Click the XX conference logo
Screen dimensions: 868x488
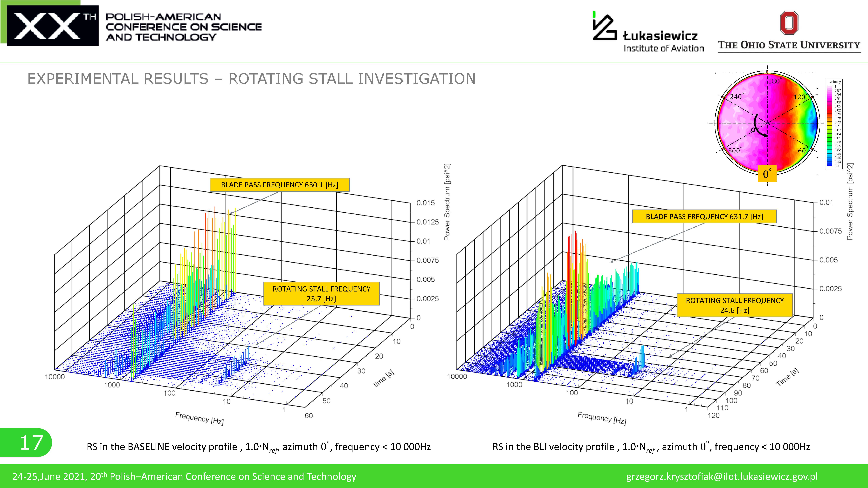(53, 26)
